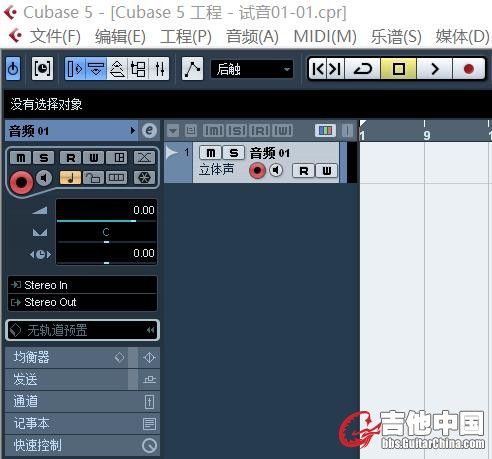492x459 pixels.
Task: Click the global mute [m] button in track list header
Action: pyautogui.click(x=214, y=130)
